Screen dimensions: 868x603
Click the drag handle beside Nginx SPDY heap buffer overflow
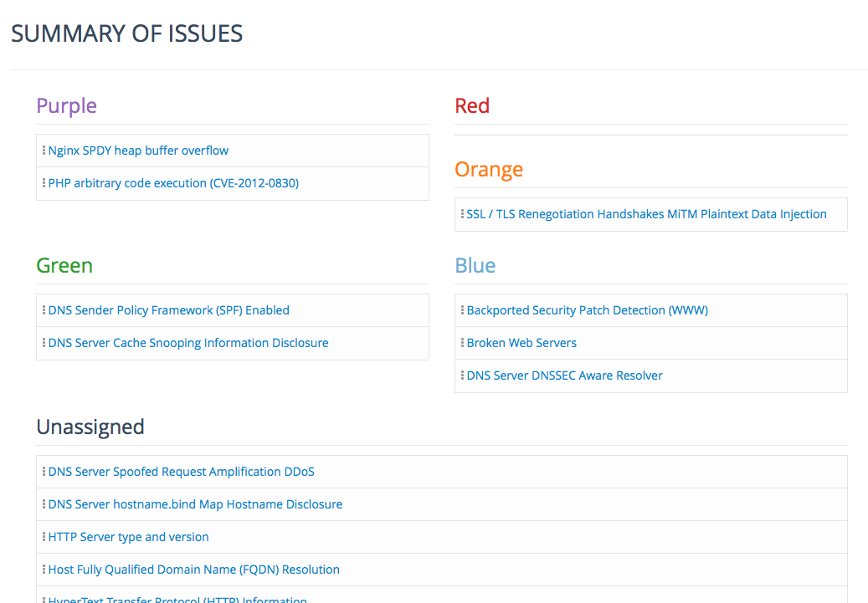click(x=43, y=150)
